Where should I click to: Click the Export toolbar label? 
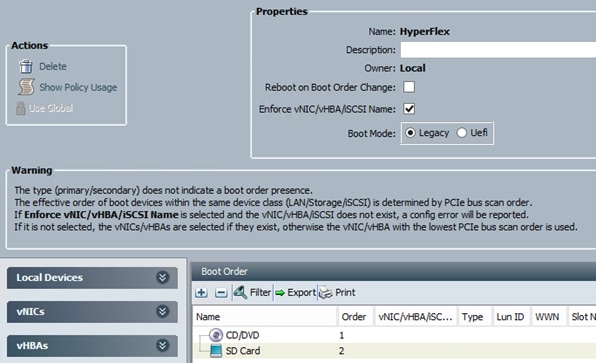point(301,292)
